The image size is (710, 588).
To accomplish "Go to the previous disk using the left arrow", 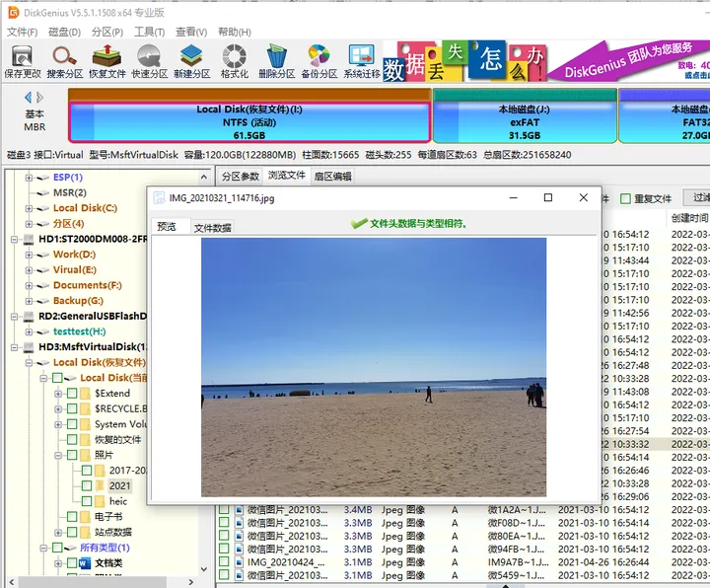I will (28, 97).
